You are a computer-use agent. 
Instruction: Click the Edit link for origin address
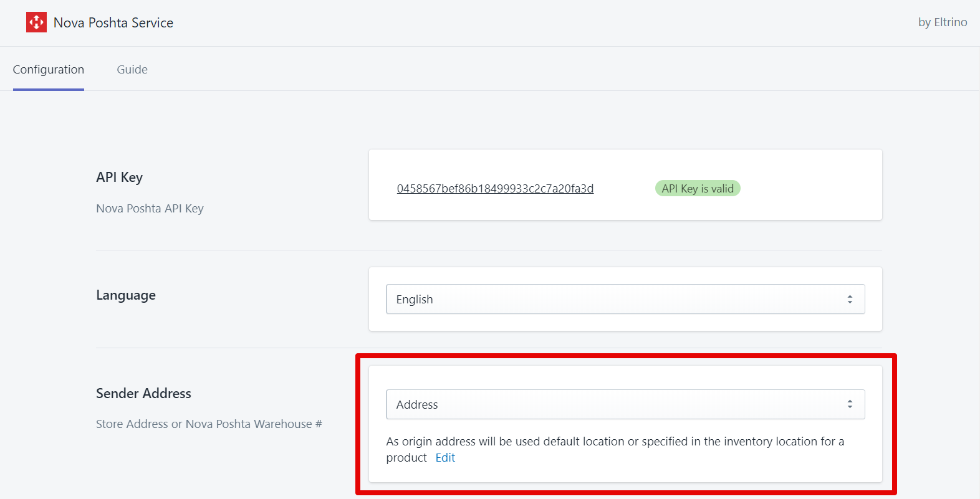click(x=445, y=458)
